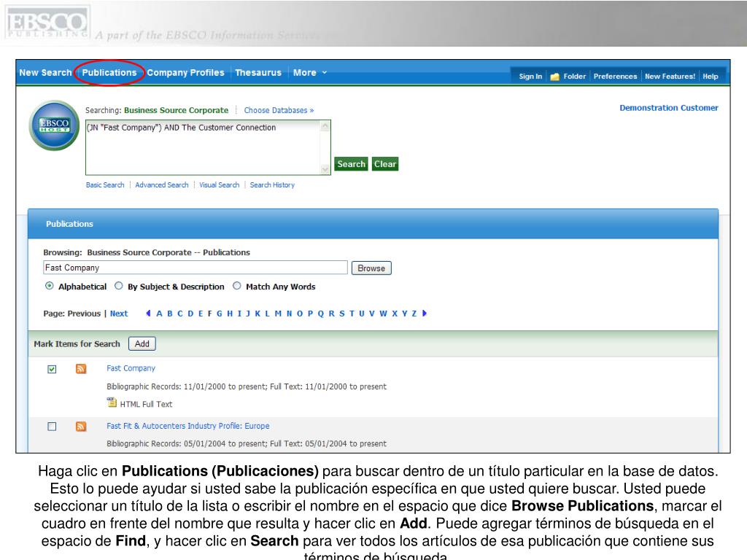This screenshot has width=747, height=560.
Task: Click the EBSCO Publishing header logo
Action: pos(47,23)
